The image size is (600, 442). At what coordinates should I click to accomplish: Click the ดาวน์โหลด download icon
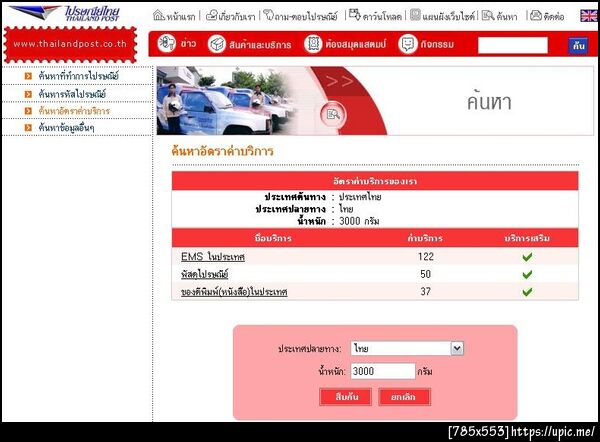[x=355, y=15]
